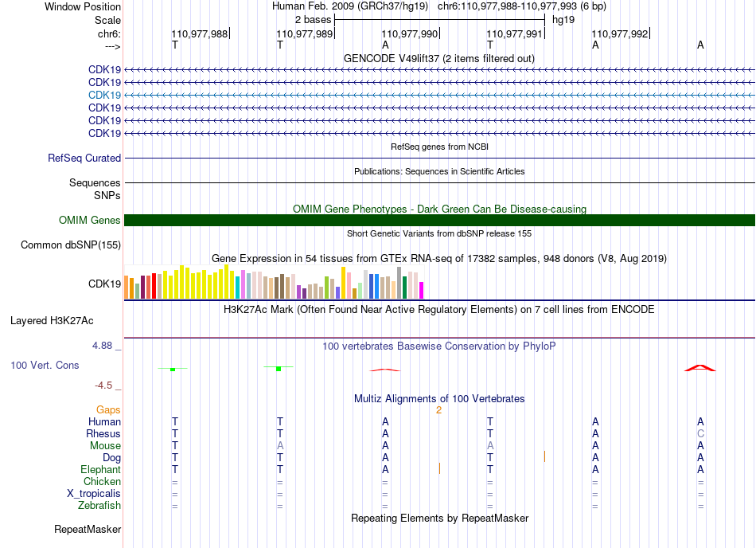Open Common dbSNP(155) track label
The image size is (756, 548).
tap(71, 245)
